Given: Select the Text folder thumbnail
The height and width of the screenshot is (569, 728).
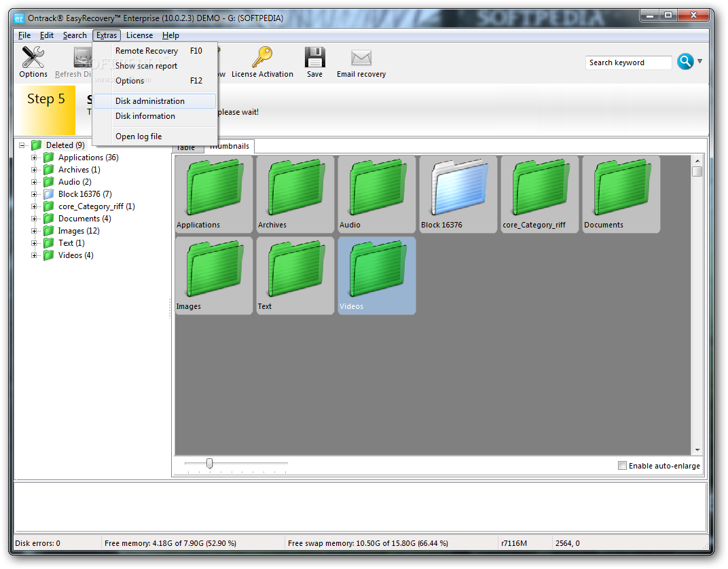Looking at the screenshot, I should pos(295,276).
